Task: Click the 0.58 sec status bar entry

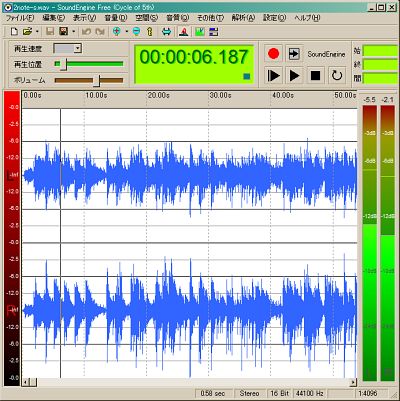Action: point(213,393)
